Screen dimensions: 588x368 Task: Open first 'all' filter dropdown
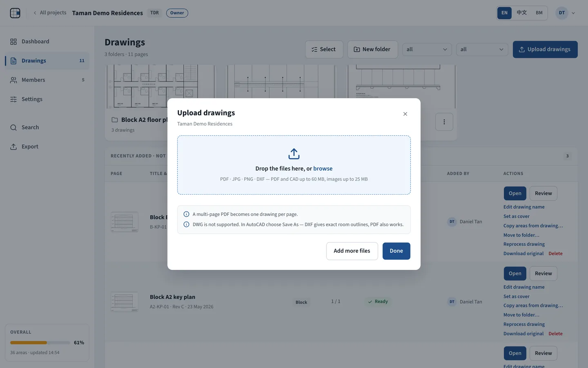click(427, 49)
